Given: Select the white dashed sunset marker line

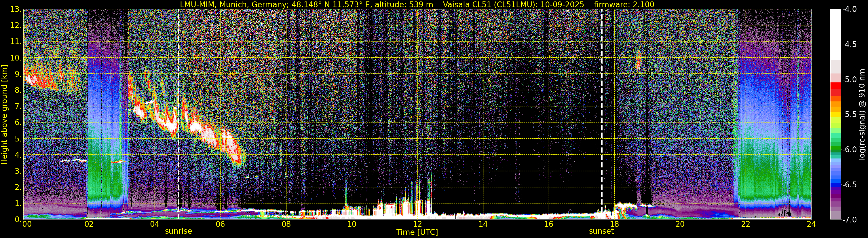Looking at the screenshot, I should click(601, 114).
